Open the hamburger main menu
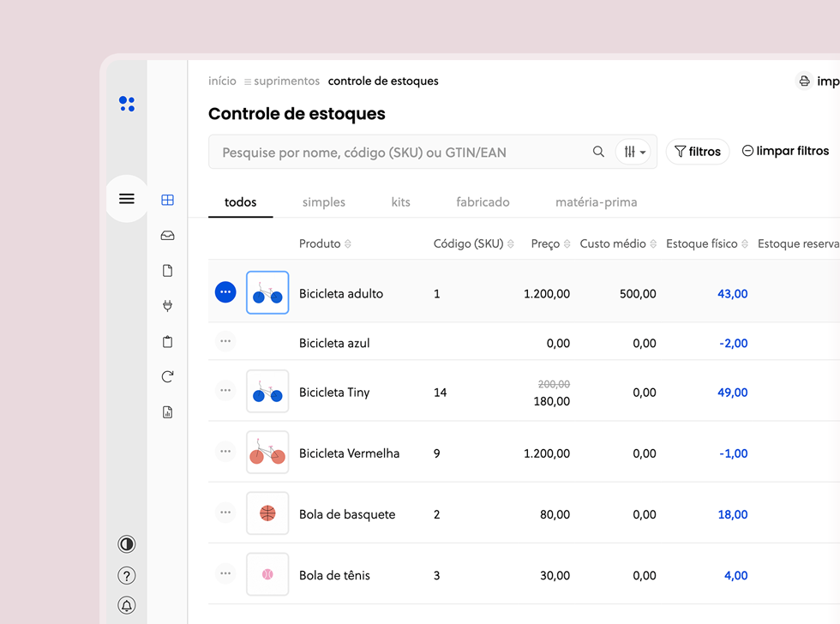This screenshot has height=624, width=840. click(x=127, y=199)
